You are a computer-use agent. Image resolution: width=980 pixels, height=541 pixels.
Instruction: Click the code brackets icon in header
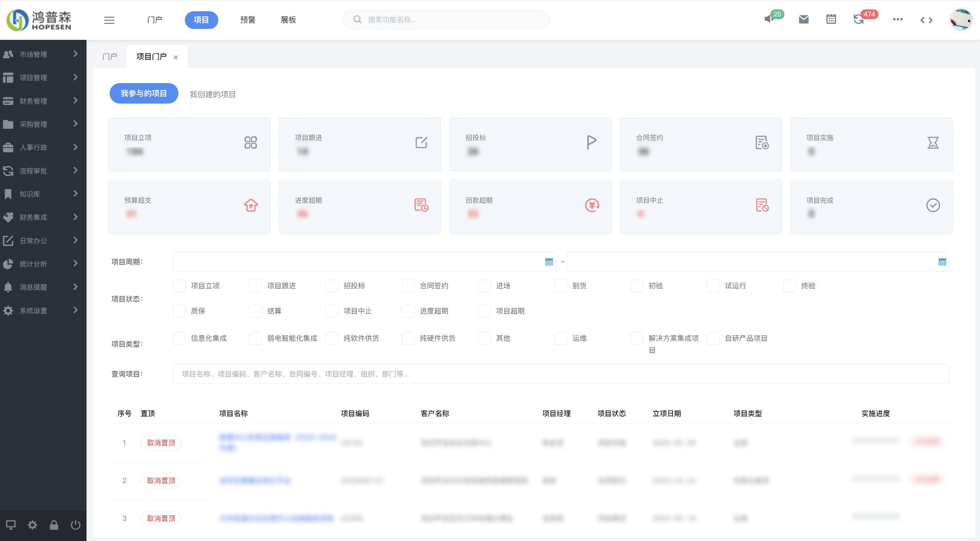[926, 20]
